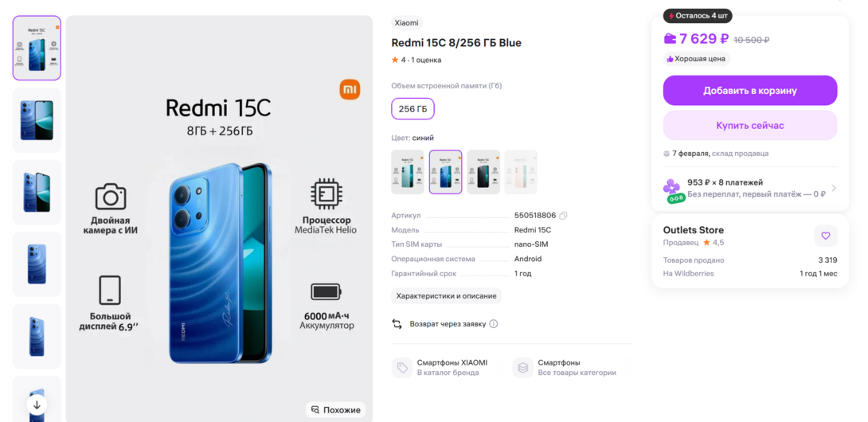Click the return info circle icon

click(x=494, y=324)
